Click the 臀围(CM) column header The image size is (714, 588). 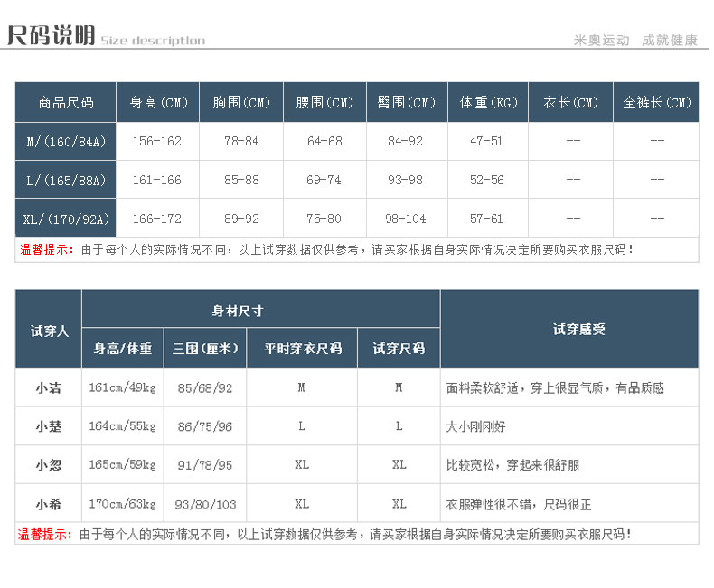tap(407, 103)
